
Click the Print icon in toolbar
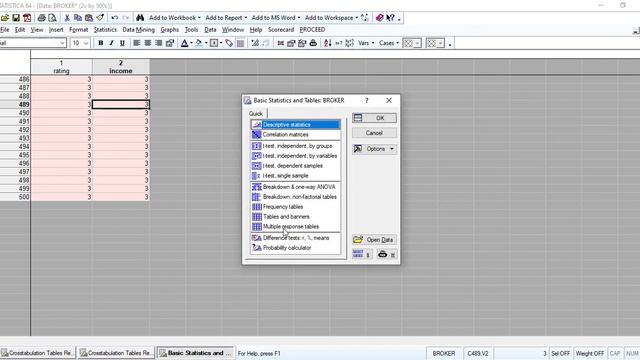[x=42, y=18]
